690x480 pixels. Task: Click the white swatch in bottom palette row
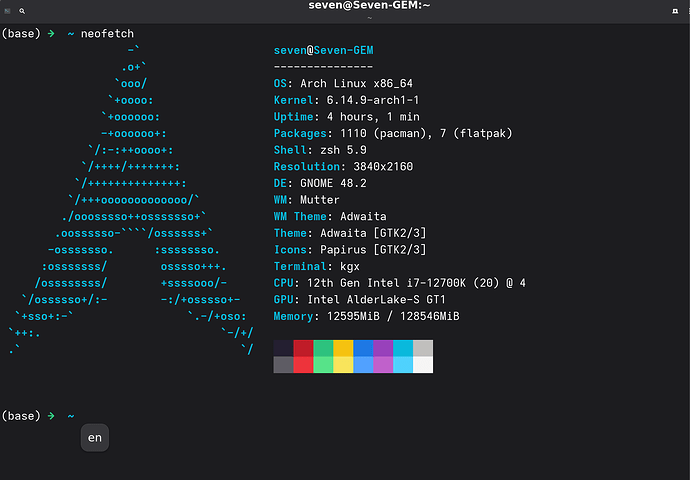click(423, 365)
